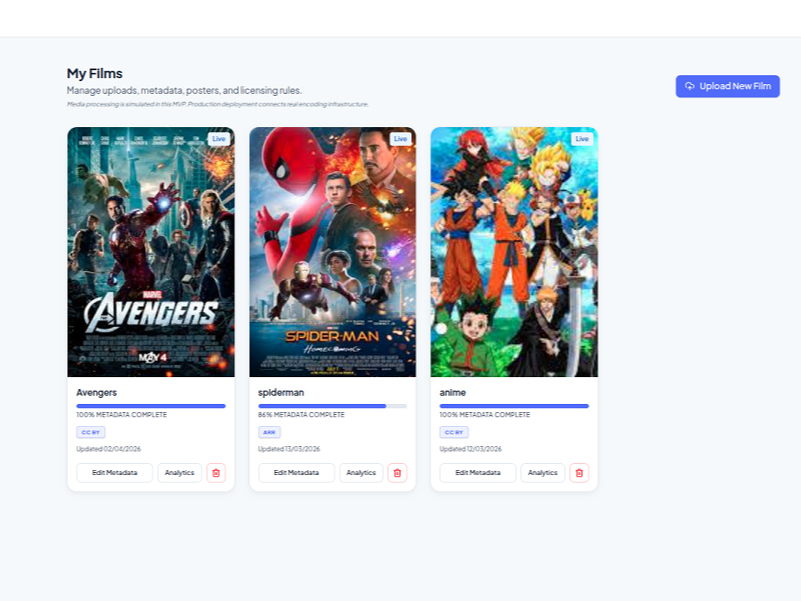
Task: Click the anime film title
Action: coord(453,392)
